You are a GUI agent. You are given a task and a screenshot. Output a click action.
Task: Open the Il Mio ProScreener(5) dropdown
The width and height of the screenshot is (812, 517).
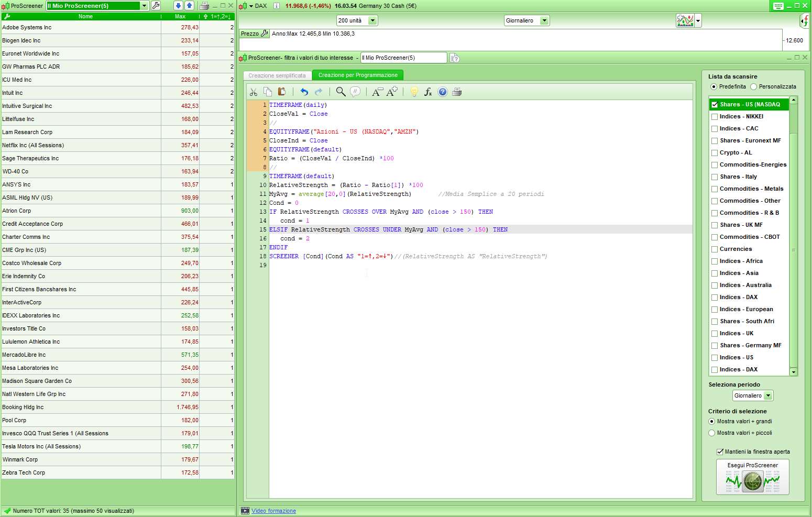(x=144, y=6)
